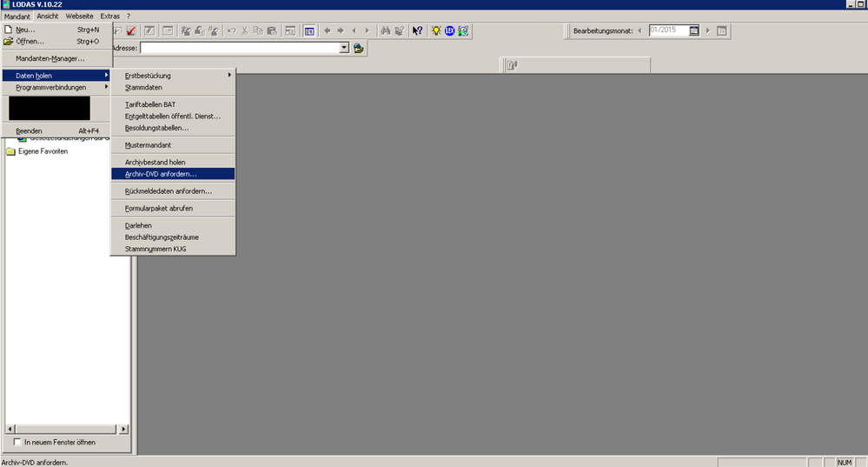Click the binoculars search icon in toolbar
Viewport: 868px width, 467px height.
(385, 30)
